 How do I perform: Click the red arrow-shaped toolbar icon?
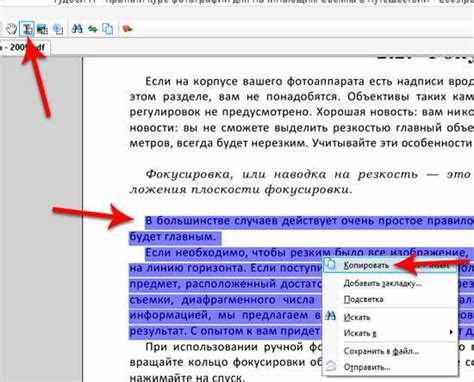127,29
